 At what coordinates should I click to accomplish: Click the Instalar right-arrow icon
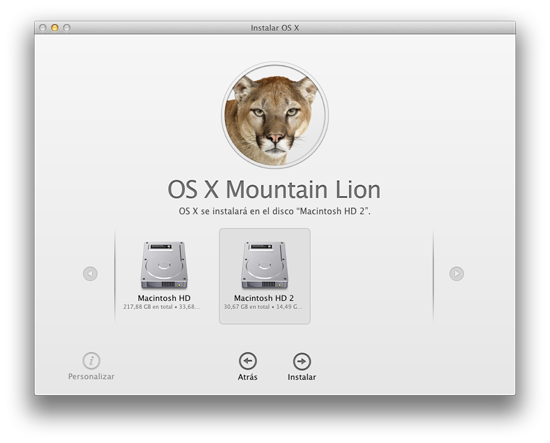pos(302,361)
